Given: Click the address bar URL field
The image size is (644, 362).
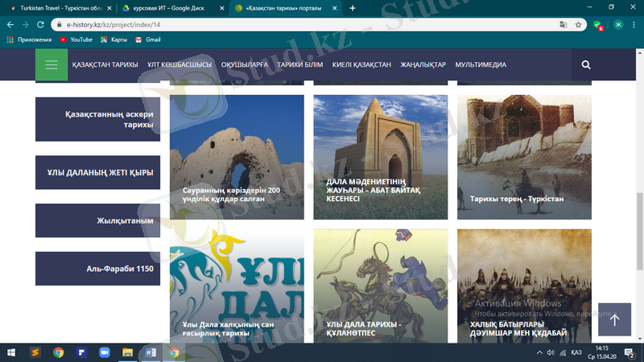Looking at the screenshot, I should click(x=306, y=25).
